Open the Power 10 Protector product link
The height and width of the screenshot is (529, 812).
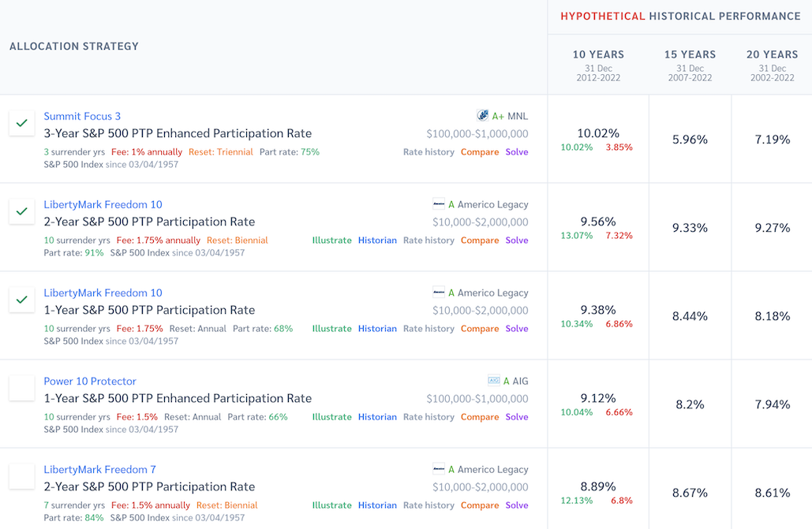90,381
